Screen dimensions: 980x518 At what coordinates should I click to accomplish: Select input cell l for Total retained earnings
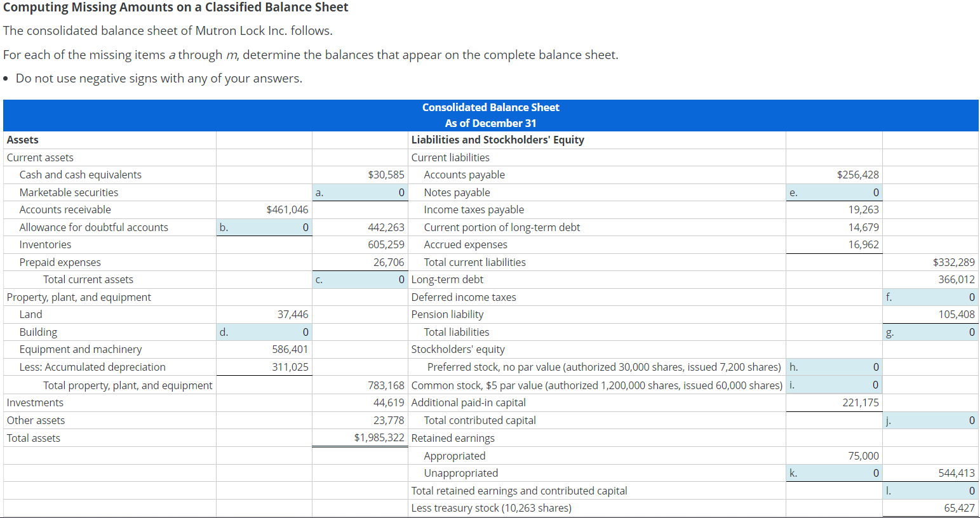coord(930,490)
